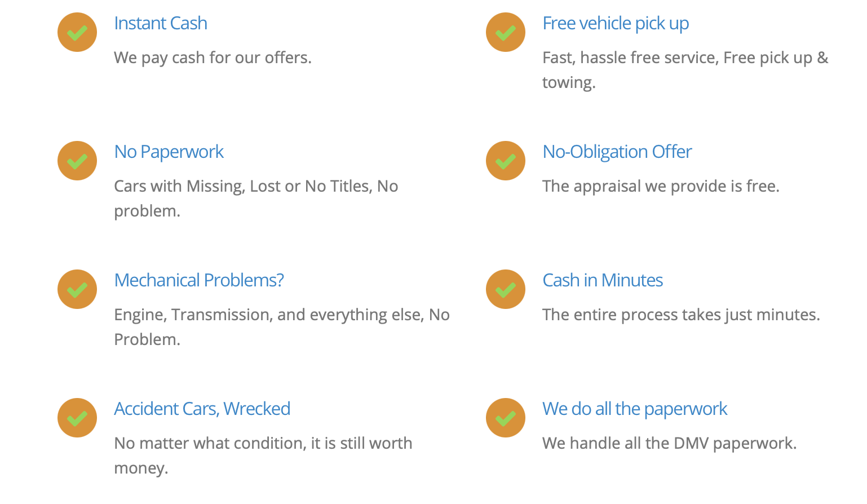
Task: Click the text "The entire process takes just minutes."
Action: click(681, 315)
